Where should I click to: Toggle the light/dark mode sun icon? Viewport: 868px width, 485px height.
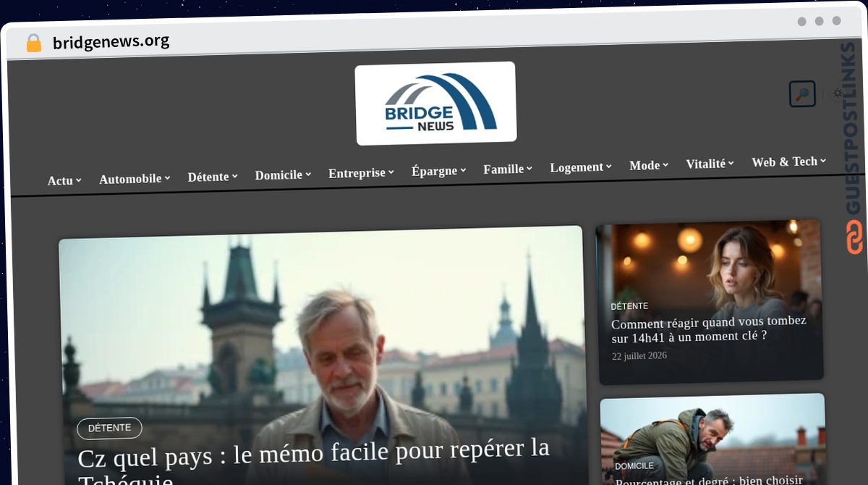pos(838,93)
